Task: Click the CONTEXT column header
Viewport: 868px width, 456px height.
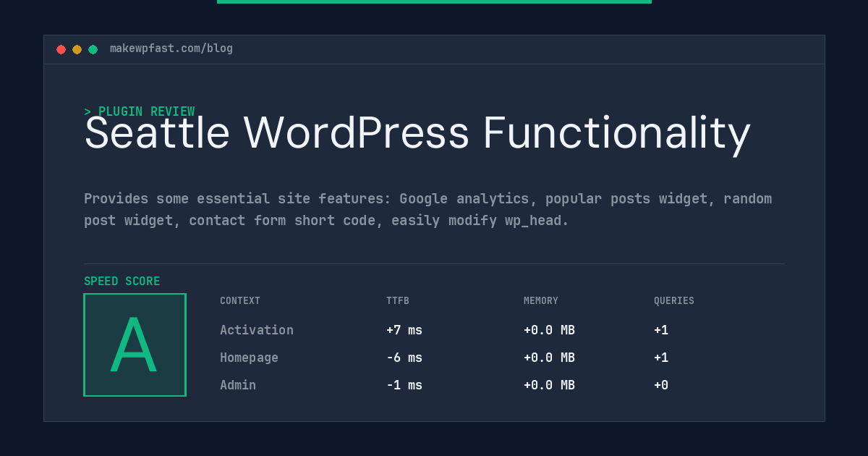Action: point(240,300)
